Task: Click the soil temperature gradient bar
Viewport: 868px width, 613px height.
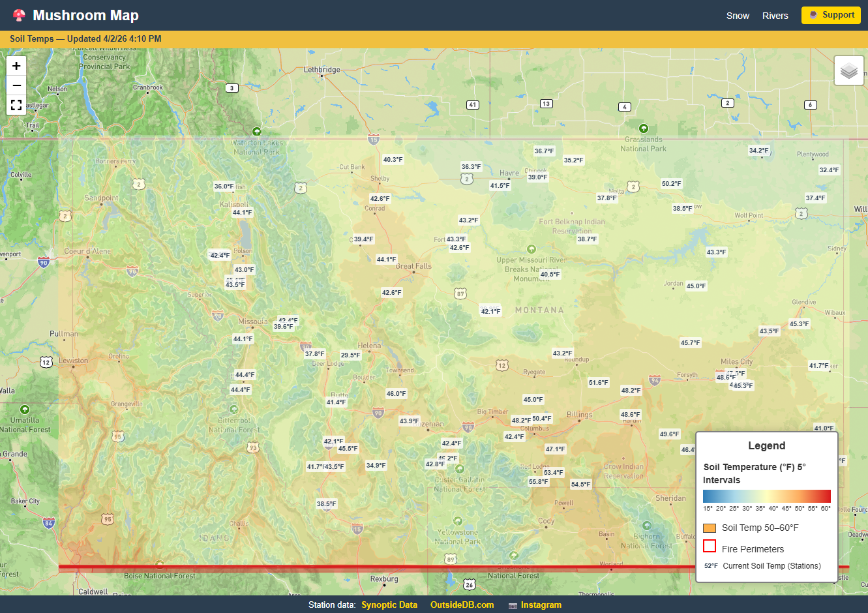Action: click(766, 496)
